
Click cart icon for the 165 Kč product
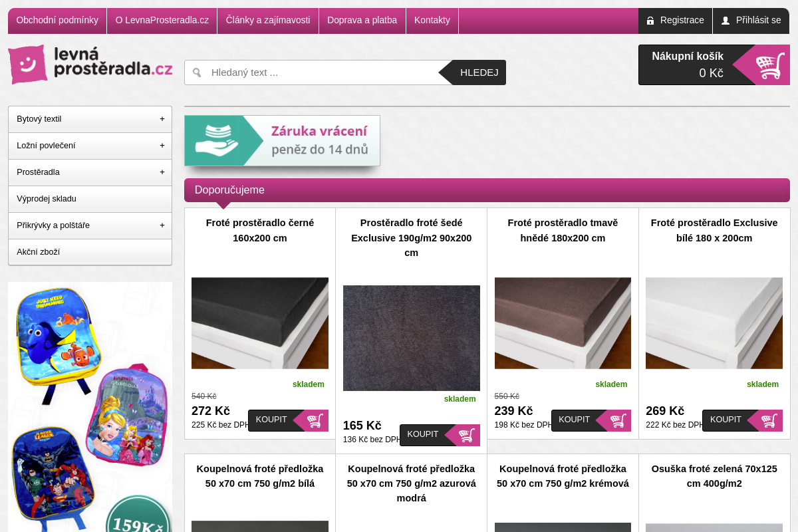pos(466,435)
